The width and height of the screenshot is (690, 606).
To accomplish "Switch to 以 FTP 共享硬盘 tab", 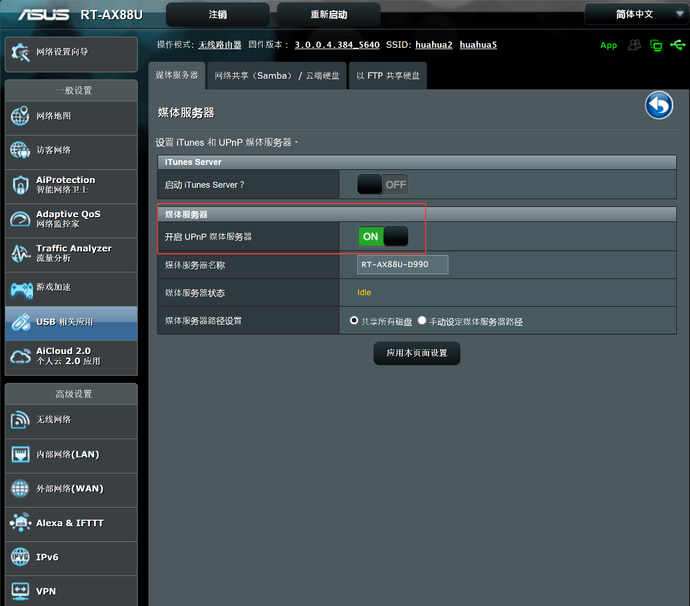I will tap(388, 76).
